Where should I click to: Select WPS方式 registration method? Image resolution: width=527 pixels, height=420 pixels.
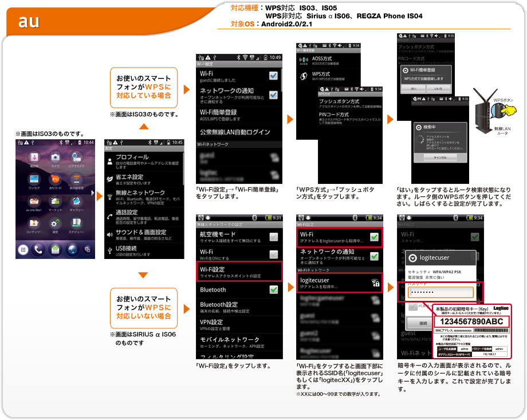pos(328,76)
